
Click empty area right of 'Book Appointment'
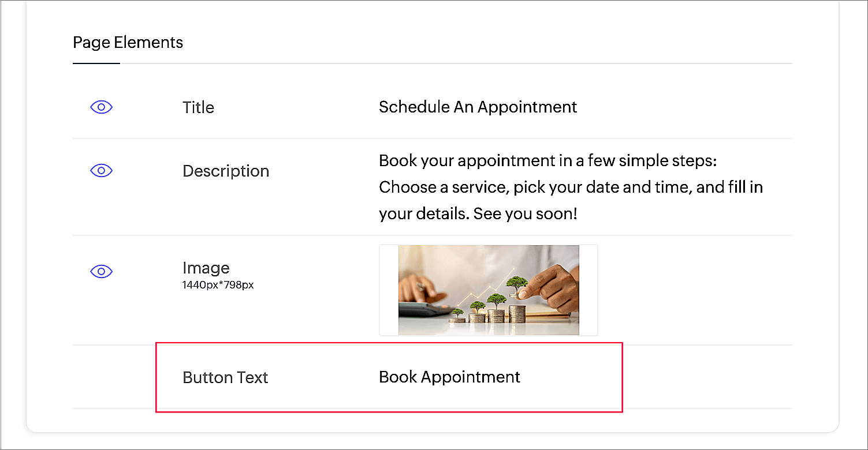pyautogui.click(x=693, y=377)
